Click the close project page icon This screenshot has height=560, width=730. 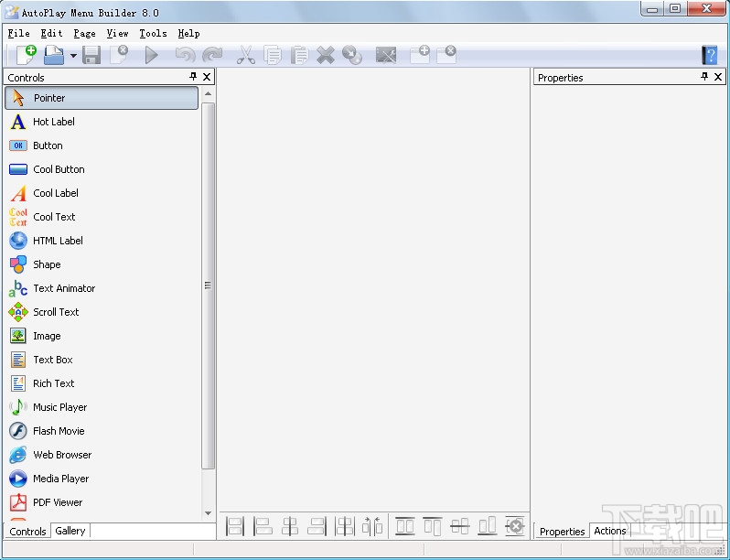coord(119,55)
